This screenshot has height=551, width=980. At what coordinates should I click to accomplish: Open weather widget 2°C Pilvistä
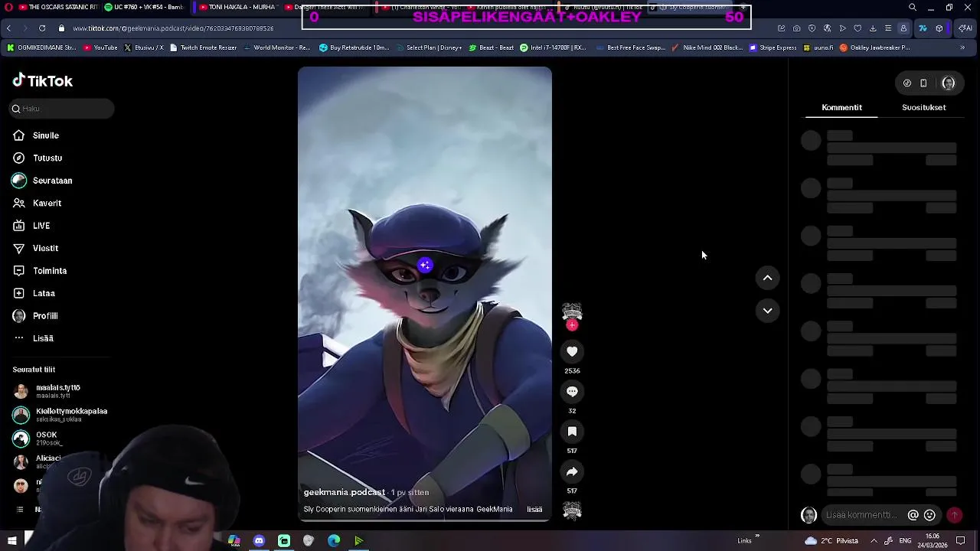831,541
